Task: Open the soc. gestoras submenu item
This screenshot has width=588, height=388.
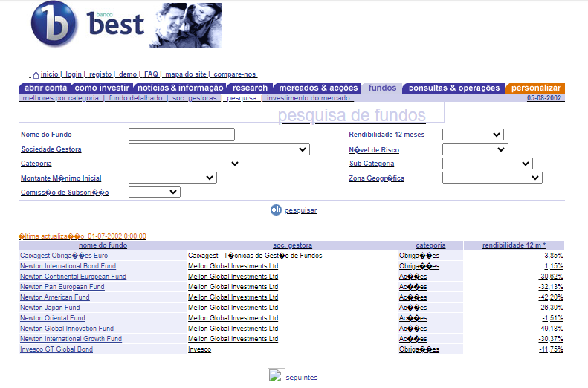Action: pos(195,98)
